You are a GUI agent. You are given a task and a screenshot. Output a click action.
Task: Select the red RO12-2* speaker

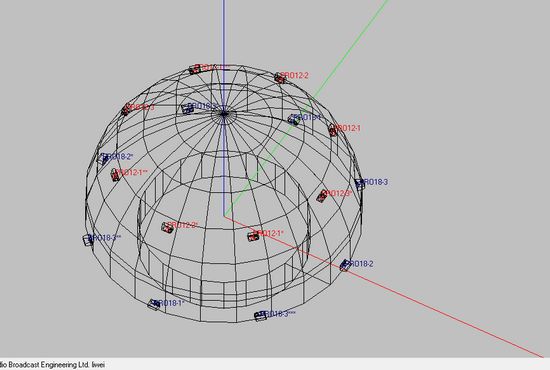pos(167,228)
